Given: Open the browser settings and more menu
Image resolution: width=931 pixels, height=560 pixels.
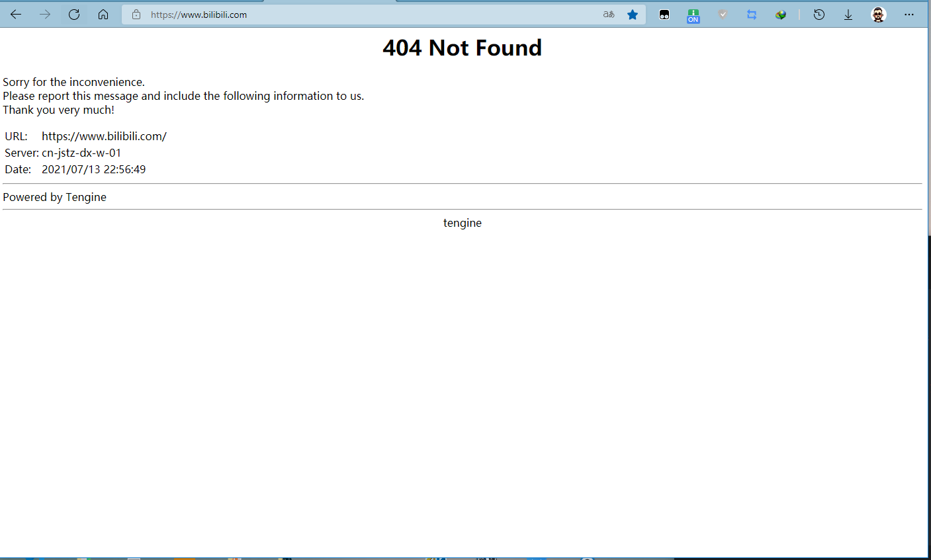Looking at the screenshot, I should [x=909, y=15].
